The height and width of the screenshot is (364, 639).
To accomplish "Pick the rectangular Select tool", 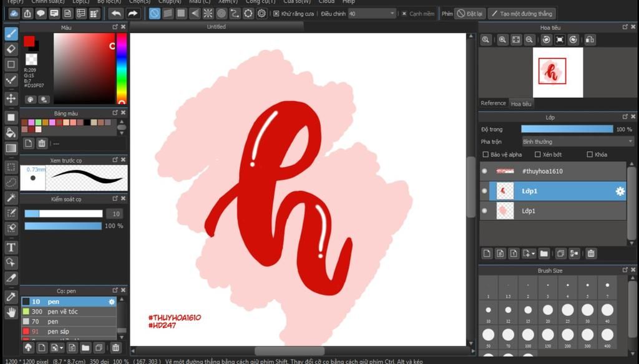I will [x=11, y=167].
